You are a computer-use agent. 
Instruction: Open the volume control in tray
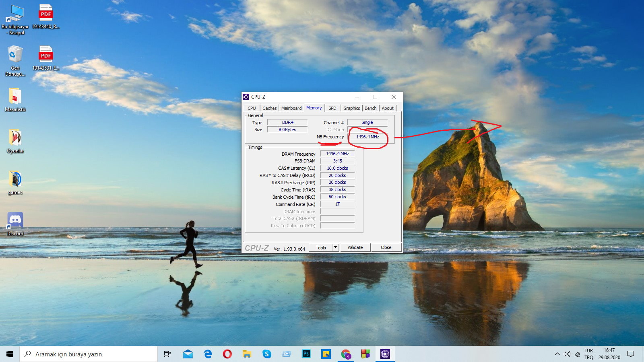(567, 354)
